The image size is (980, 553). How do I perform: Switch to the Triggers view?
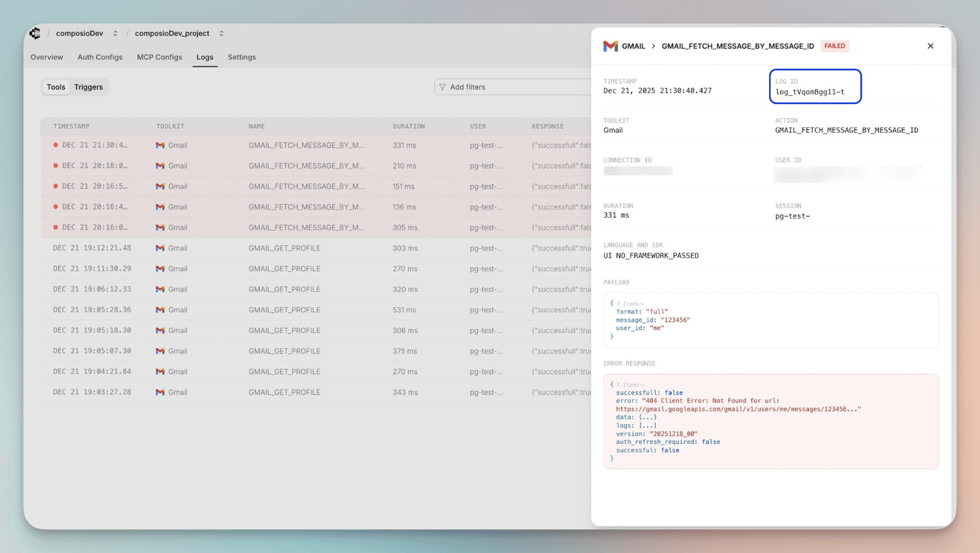[x=88, y=87]
